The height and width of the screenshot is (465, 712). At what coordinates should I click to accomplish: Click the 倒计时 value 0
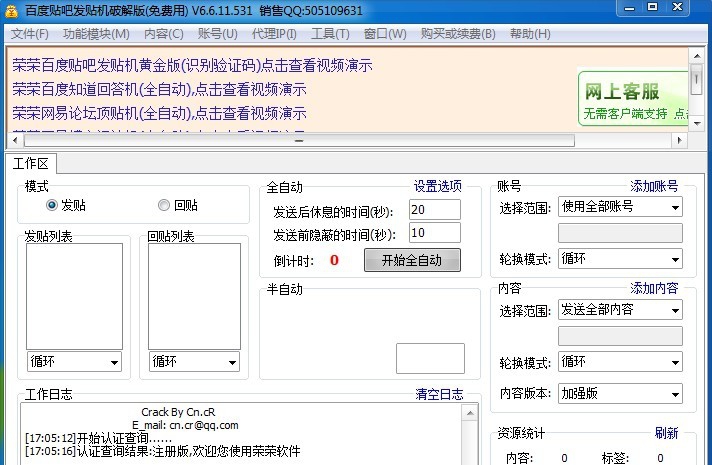click(334, 260)
